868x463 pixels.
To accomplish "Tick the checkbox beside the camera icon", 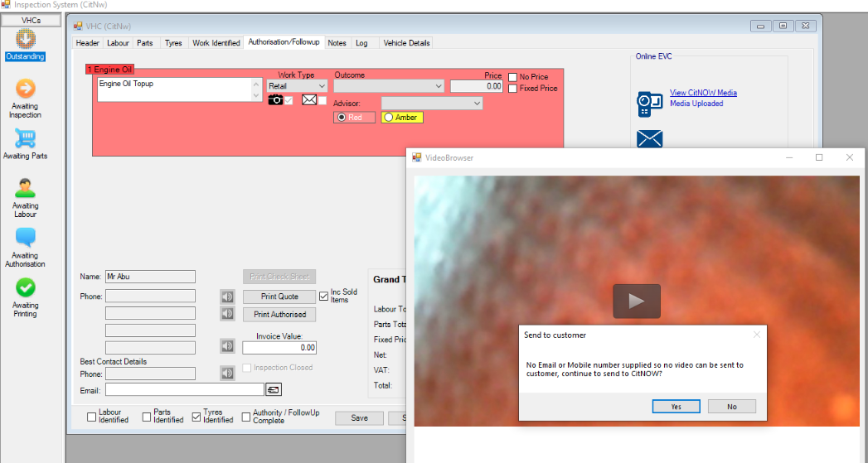I will coord(289,100).
